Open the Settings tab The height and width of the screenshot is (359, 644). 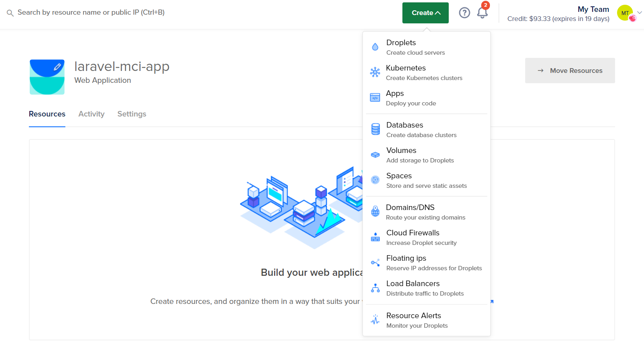(x=132, y=114)
